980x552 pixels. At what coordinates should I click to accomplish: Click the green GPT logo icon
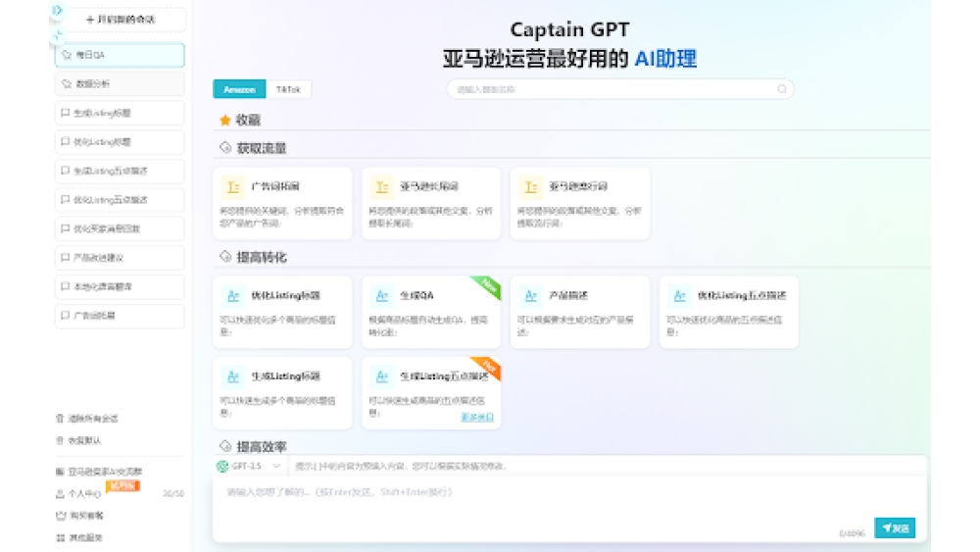click(221, 467)
